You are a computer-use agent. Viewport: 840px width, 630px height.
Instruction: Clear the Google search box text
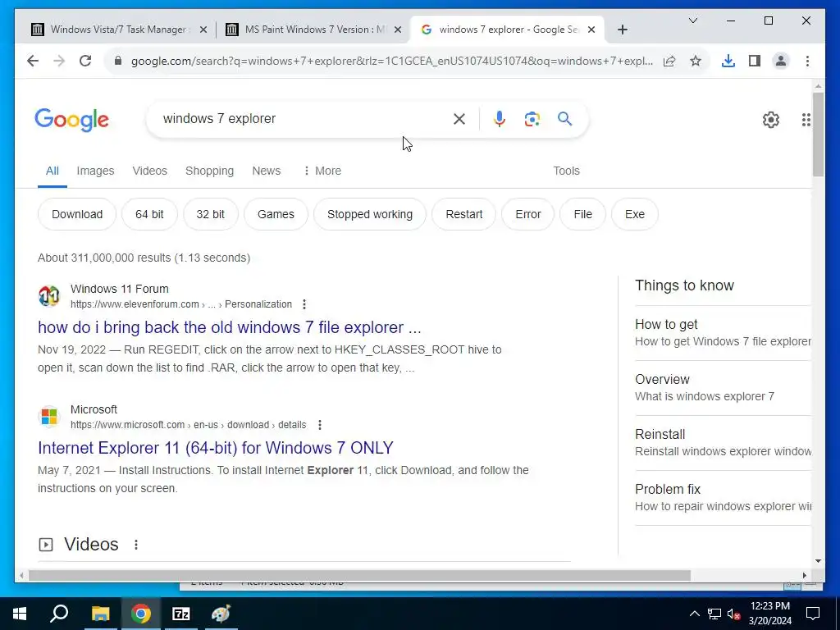459,119
